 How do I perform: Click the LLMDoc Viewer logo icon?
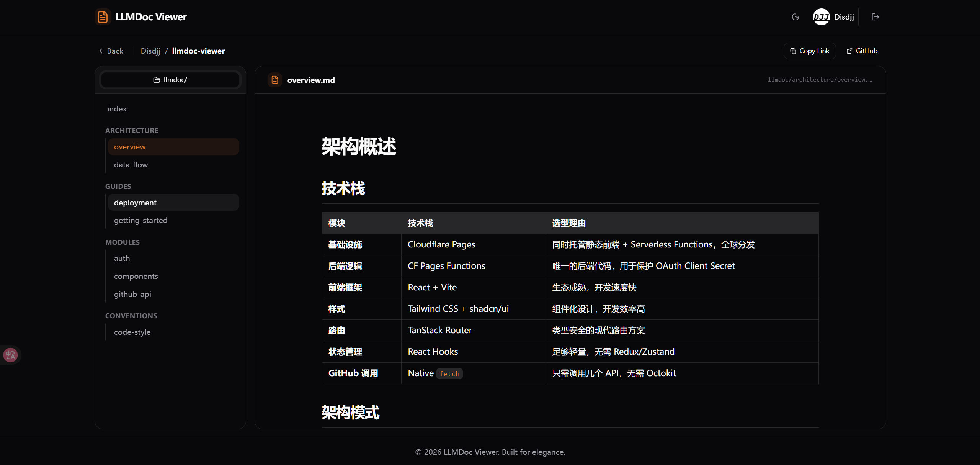click(x=103, y=17)
